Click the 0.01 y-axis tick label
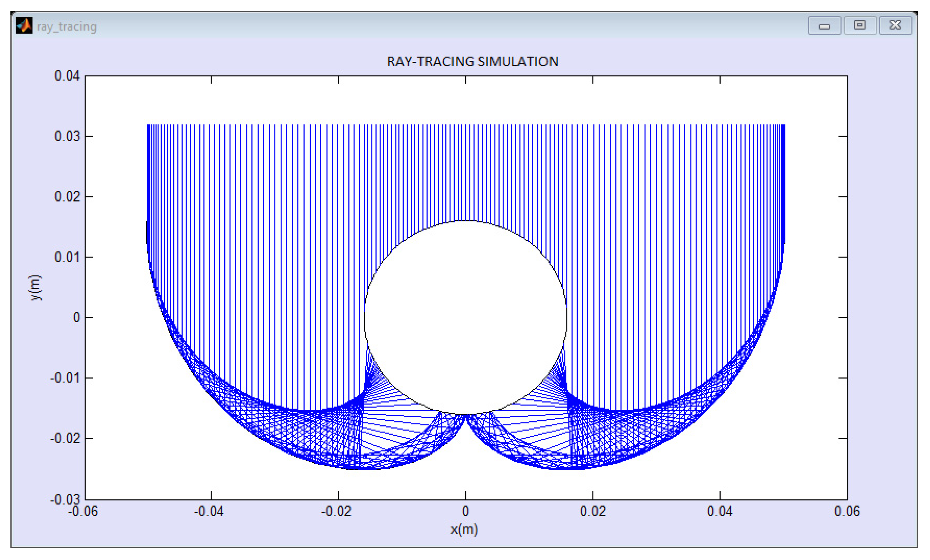The image size is (930, 560). pos(67,257)
